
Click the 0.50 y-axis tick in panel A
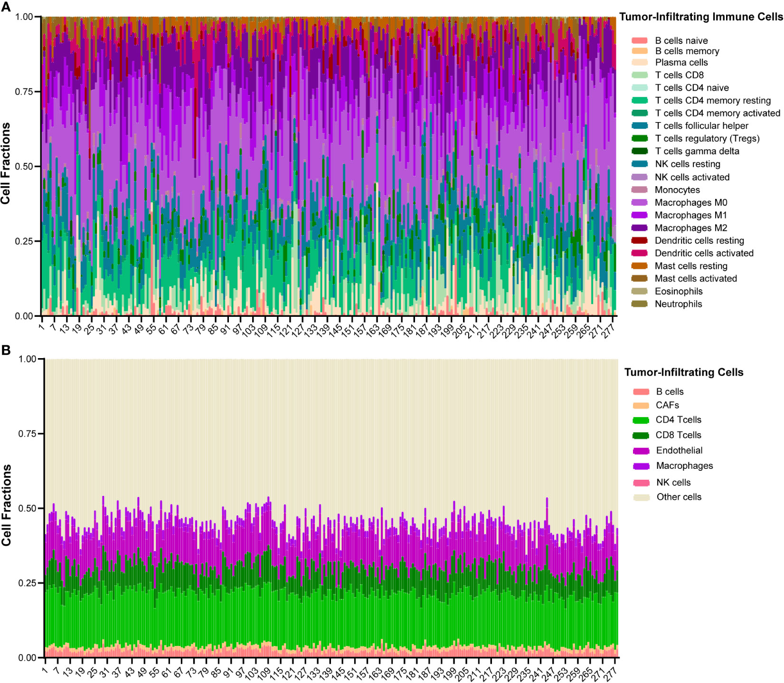pyautogui.click(x=24, y=167)
